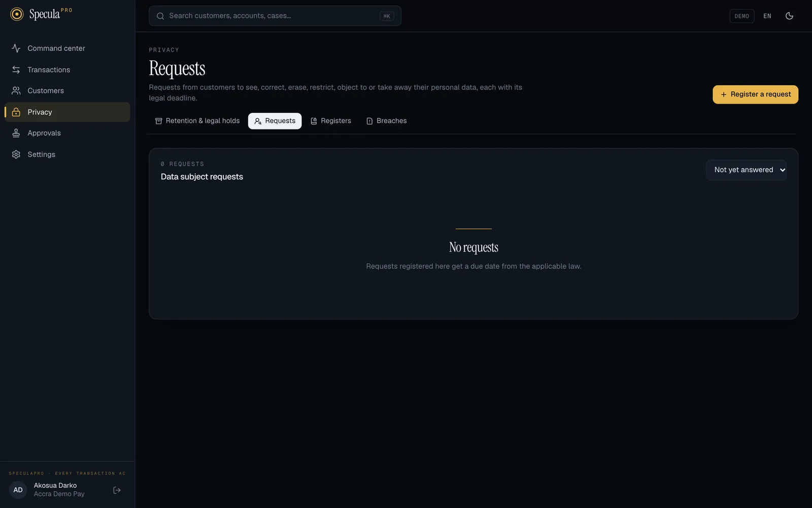Open the Not yet answered filter dropdown
The width and height of the screenshot is (812, 508).
coord(746,170)
